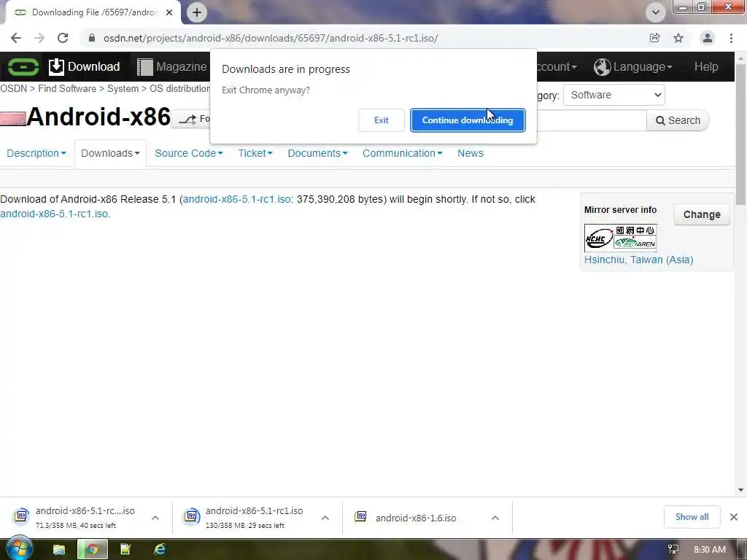Screen dimensions: 747x560
Task: Click Continue downloading button
Action: 468,120
